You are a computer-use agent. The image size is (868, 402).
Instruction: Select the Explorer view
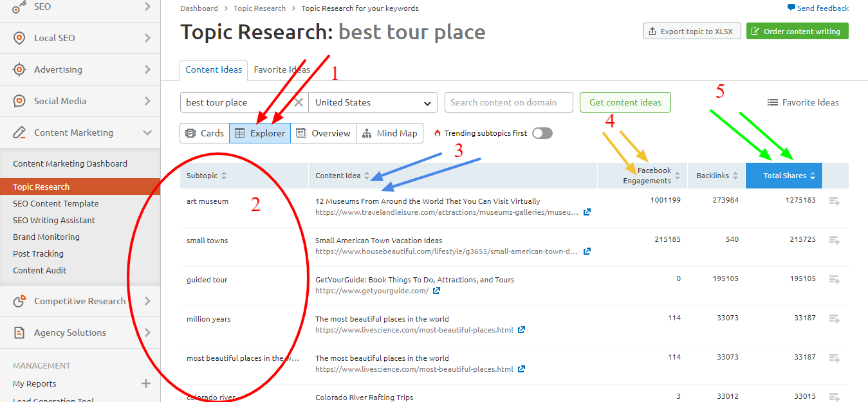coord(260,133)
